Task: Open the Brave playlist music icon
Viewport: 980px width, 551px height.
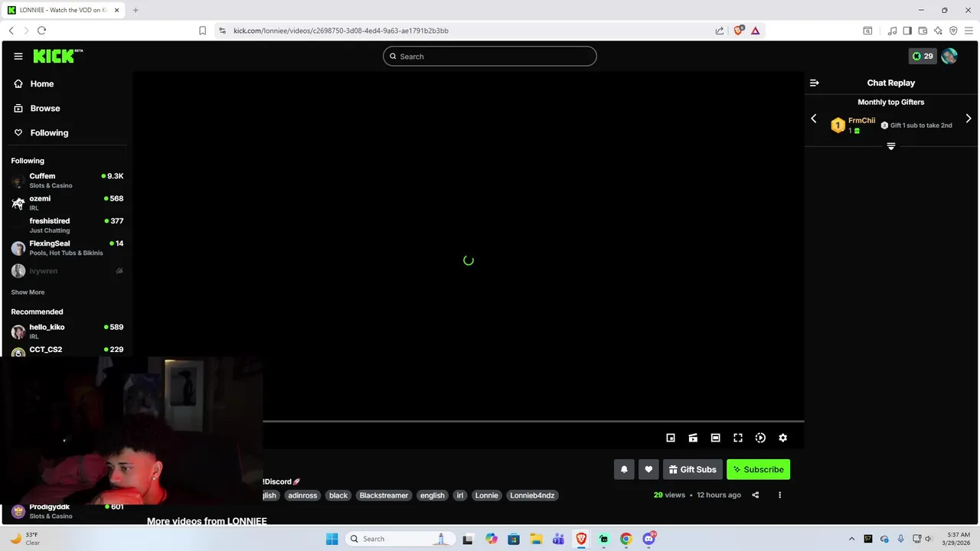Action: point(892,31)
